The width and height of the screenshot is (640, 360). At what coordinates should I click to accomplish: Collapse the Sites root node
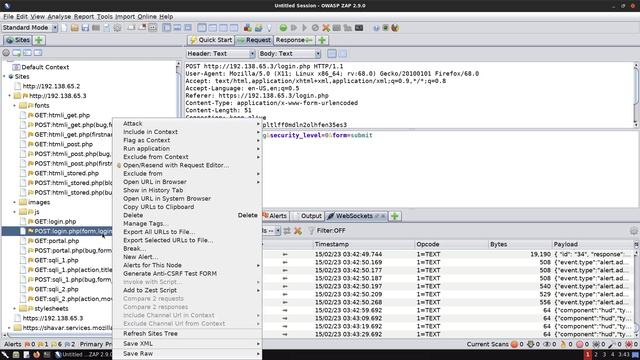(4, 77)
